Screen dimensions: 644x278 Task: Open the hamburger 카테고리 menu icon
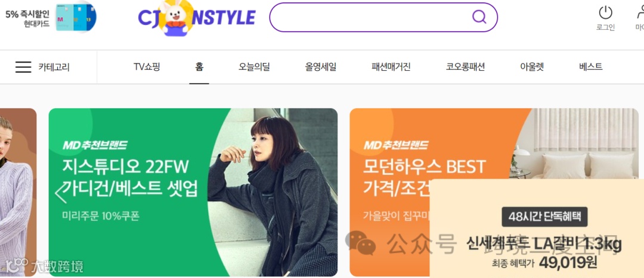[x=23, y=67]
